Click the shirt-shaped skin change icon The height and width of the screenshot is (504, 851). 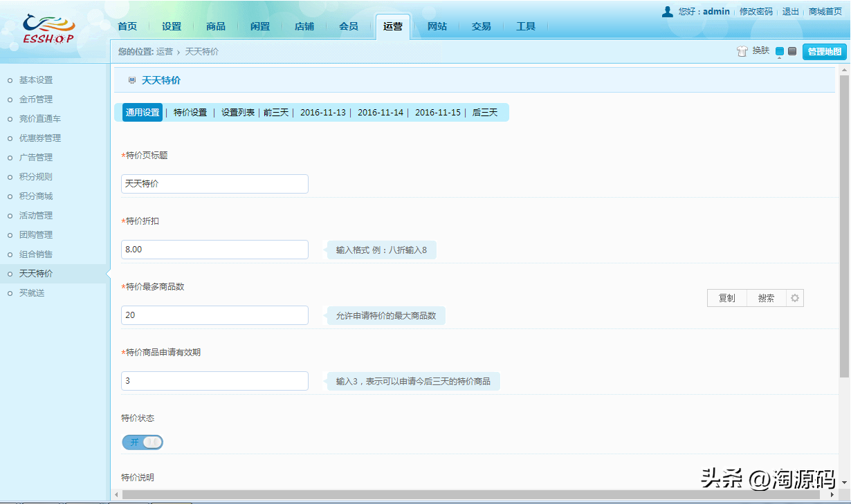(x=742, y=51)
